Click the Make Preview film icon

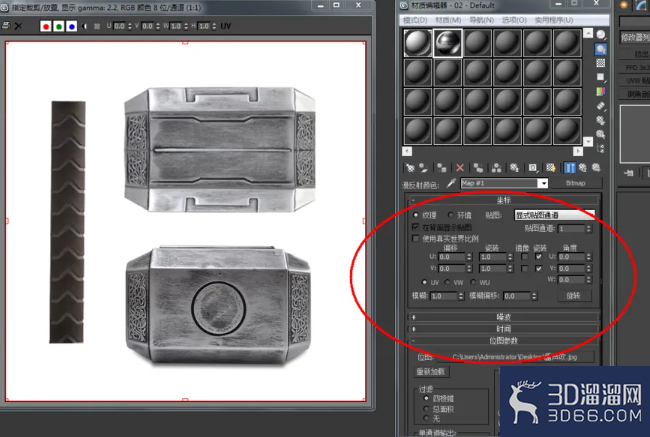(x=601, y=106)
